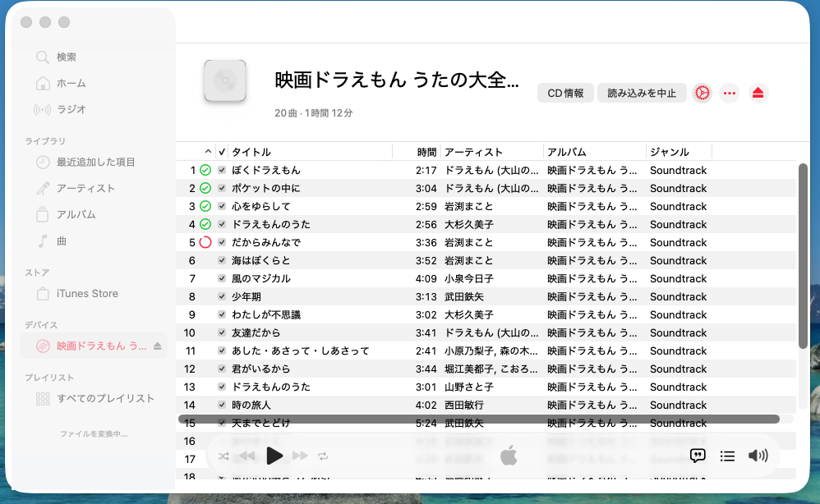Uncheck track ポケットの中に checkbox
The width and height of the screenshot is (820, 504).
(x=222, y=188)
